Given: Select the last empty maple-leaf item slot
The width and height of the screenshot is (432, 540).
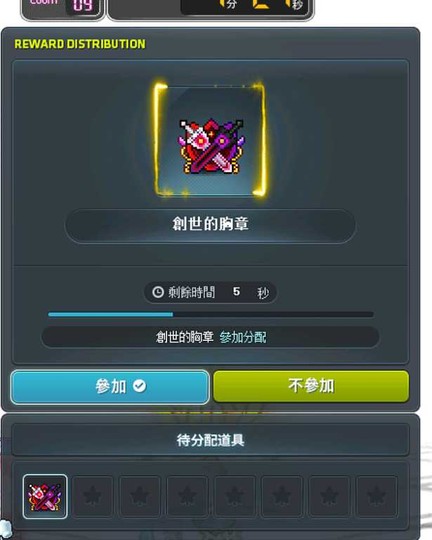Looking at the screenshot, I should (x=377, y=497).
